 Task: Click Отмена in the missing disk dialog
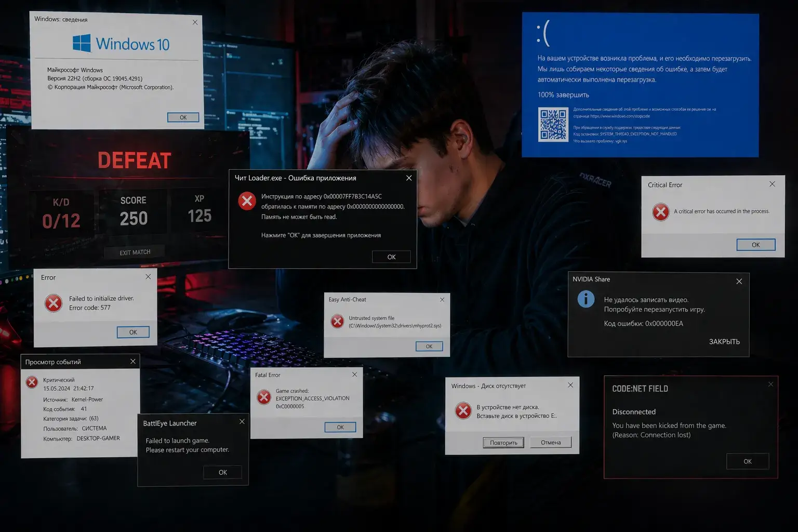(x=551, y=442)
